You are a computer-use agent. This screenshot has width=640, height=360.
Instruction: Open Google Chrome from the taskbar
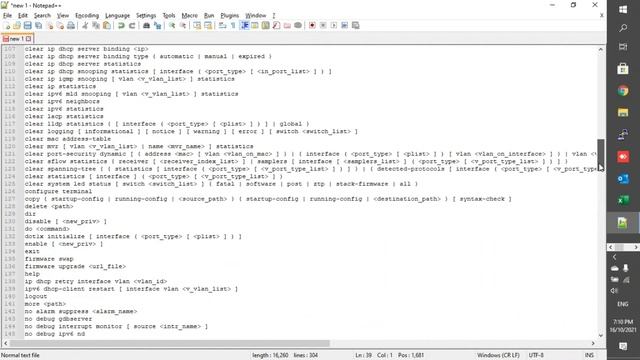coord(623,91)
